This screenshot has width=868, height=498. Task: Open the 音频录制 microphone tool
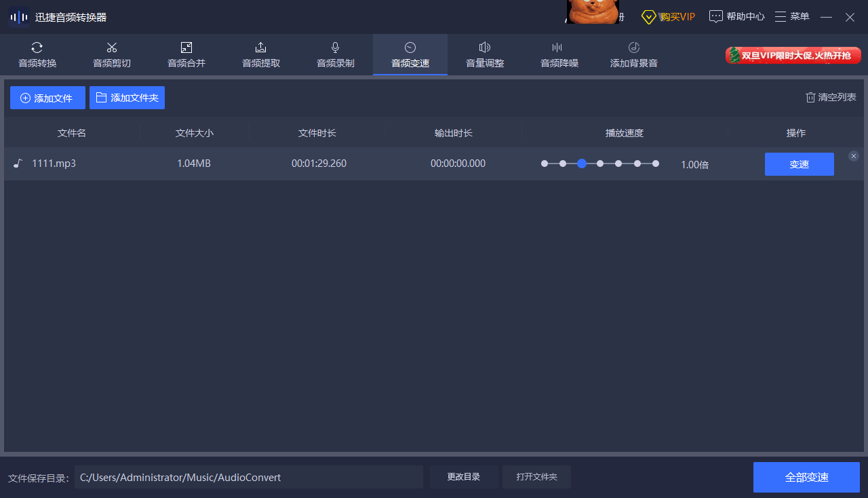336,55
